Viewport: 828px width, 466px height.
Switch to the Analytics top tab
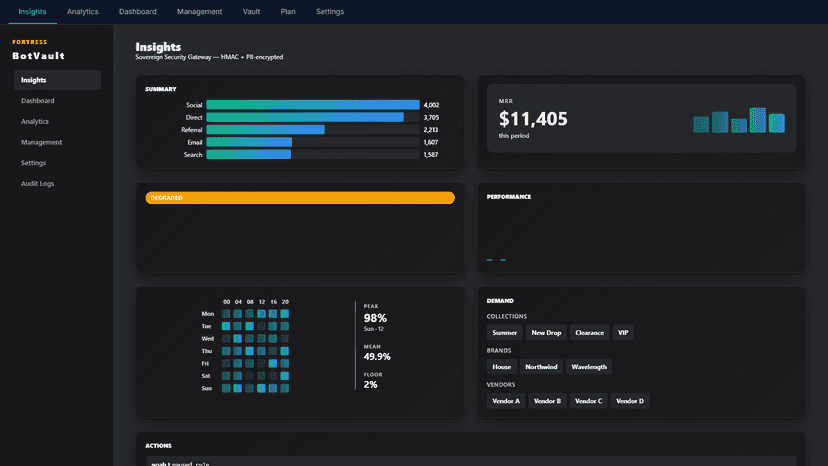tap(82, 12)
